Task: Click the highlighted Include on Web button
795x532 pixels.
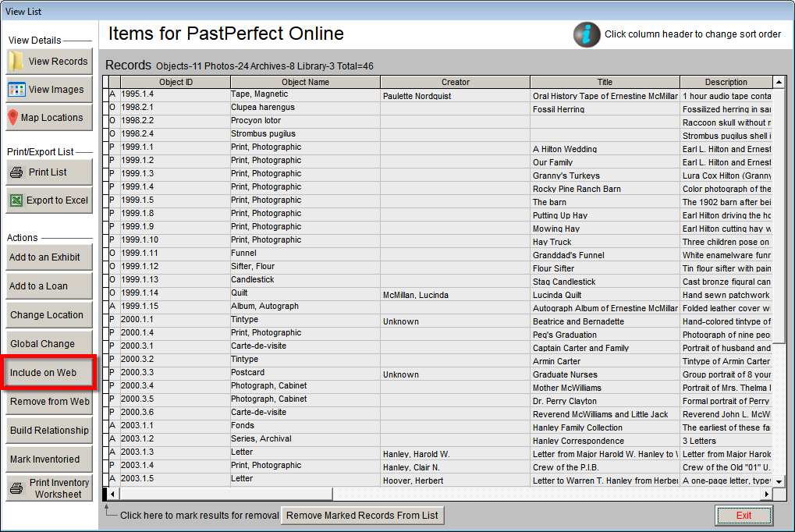Action: tap(48, 372)
